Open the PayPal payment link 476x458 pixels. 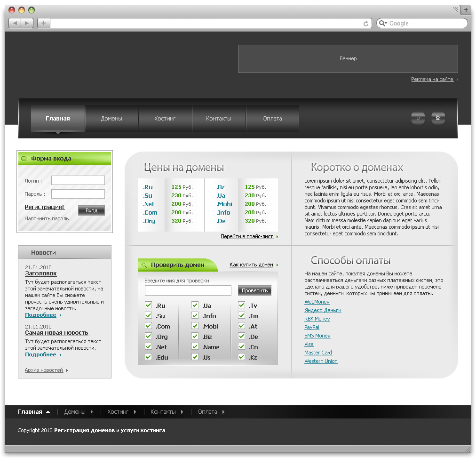[312, 328]
